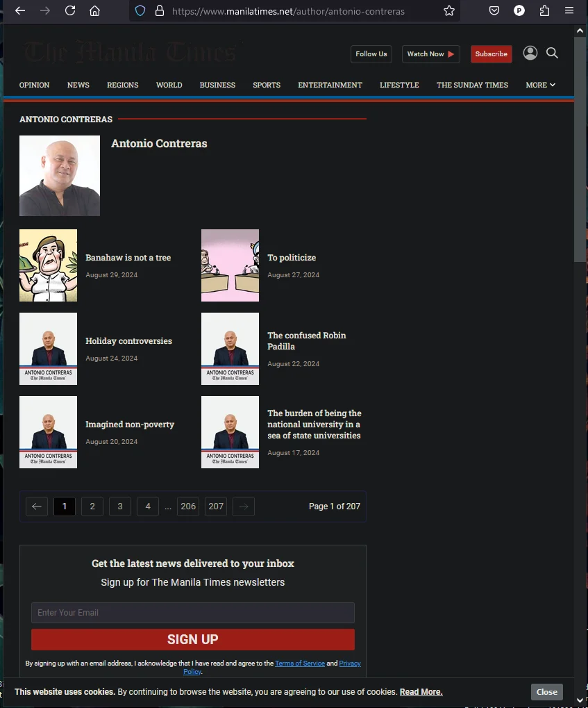588x708 pixels.
Task: Click the vertical page scrollbar thumb
Action: 580,149
